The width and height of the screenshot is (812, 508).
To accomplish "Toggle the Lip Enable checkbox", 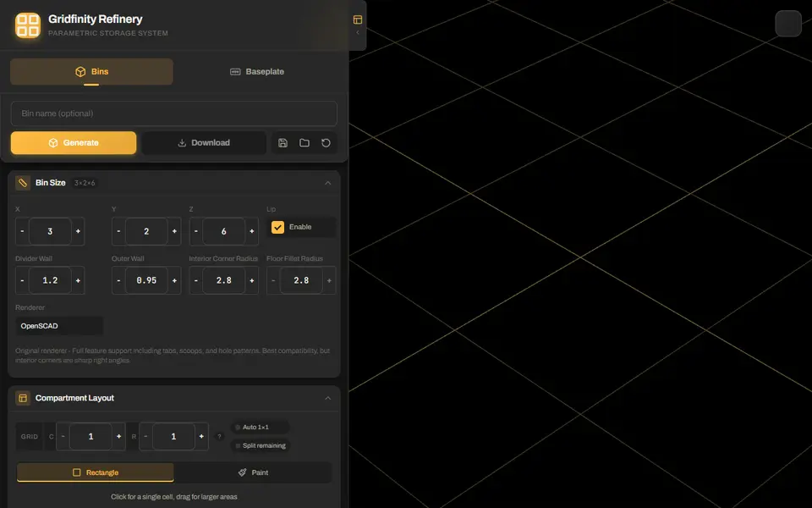I will 277,227.
